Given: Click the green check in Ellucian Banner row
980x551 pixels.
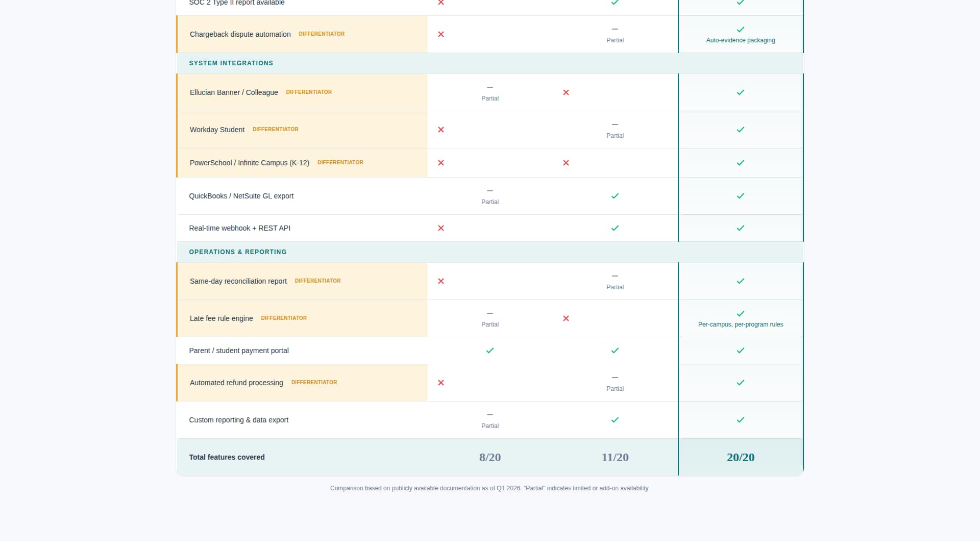Looking at the screenshot, I should tap(741, 92).
